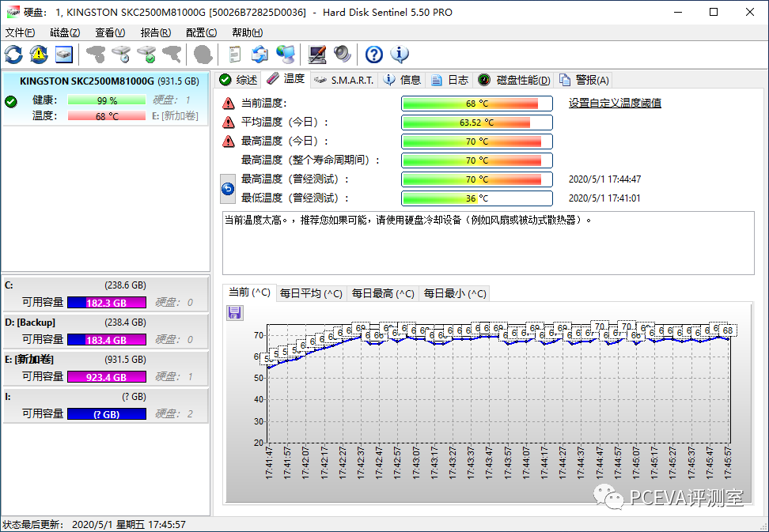Click the save graph floppy disk icon
Screen dimensions: 769x532
235,312
